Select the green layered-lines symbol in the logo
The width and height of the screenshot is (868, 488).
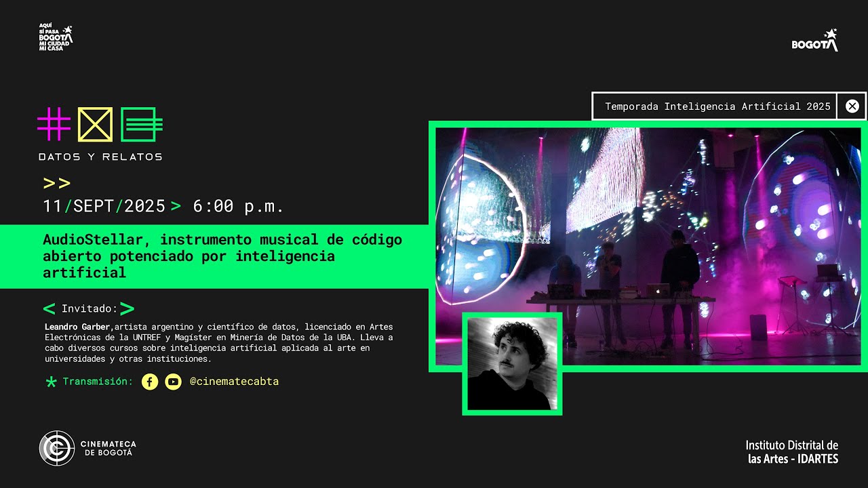coord(138,125)
